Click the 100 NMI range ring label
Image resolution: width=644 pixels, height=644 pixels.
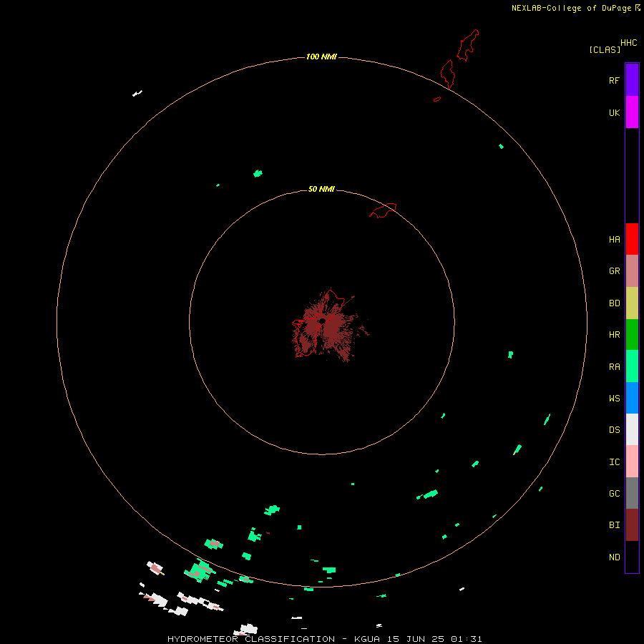click(x=321, y=57)
